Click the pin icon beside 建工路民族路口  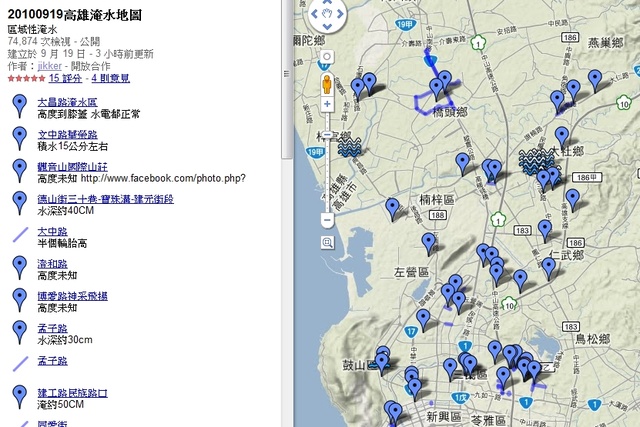[x=20, y=397]
